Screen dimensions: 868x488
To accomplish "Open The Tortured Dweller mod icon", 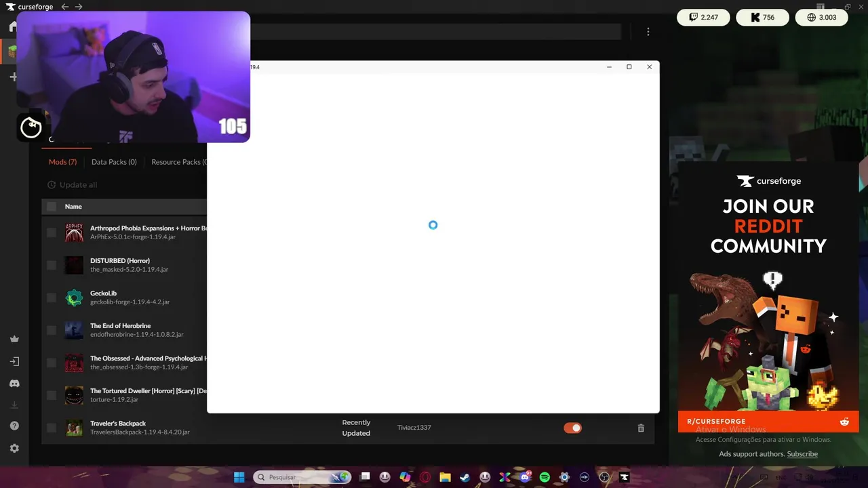I will (74, 395).
